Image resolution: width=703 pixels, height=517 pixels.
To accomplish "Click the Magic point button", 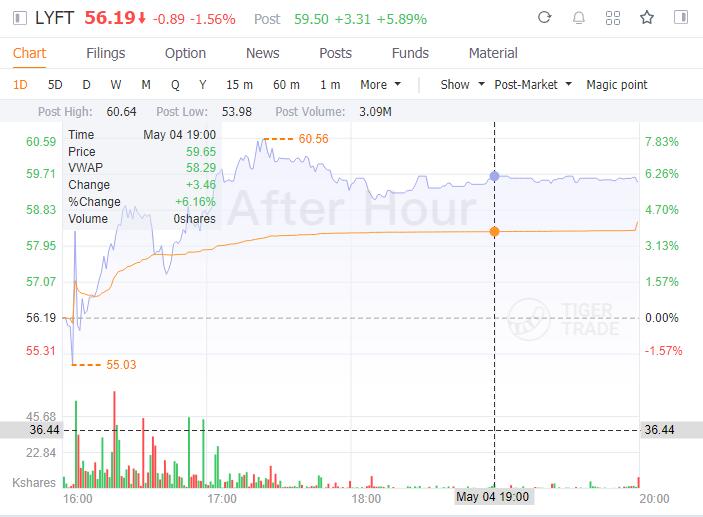I will (x=616, y=85).
